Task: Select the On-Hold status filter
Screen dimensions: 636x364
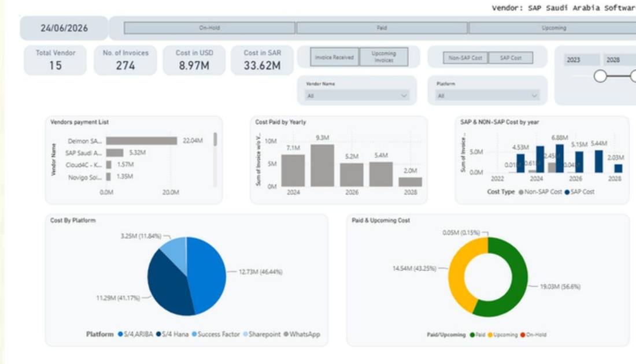Action: point(209,28)
